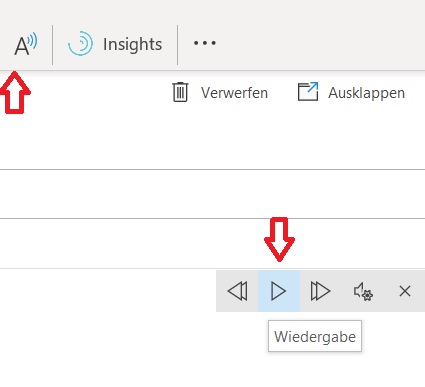The height and width of the screenshot is (387, 425).
Task: Close the Read Aloud playback bar
Action: click(405, 291)
